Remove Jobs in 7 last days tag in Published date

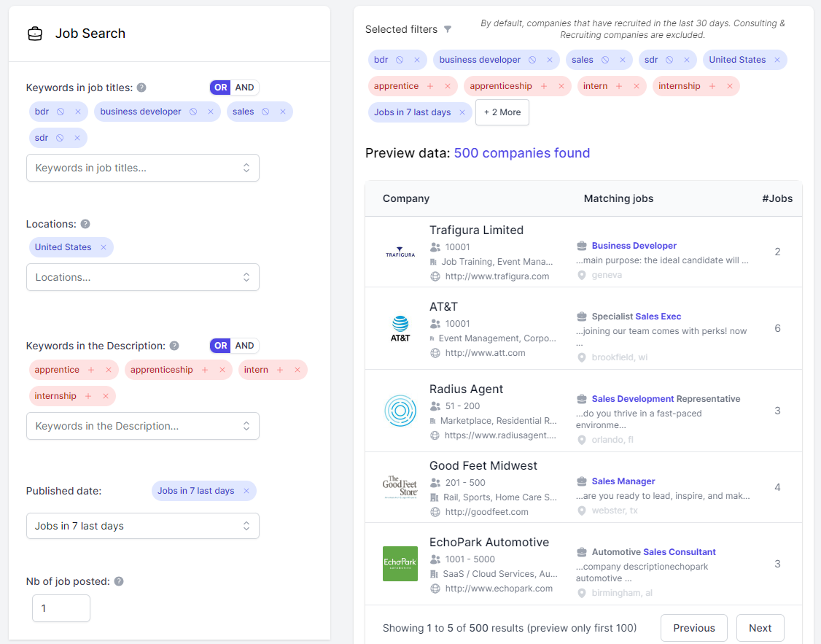click(x=246, y=491)
